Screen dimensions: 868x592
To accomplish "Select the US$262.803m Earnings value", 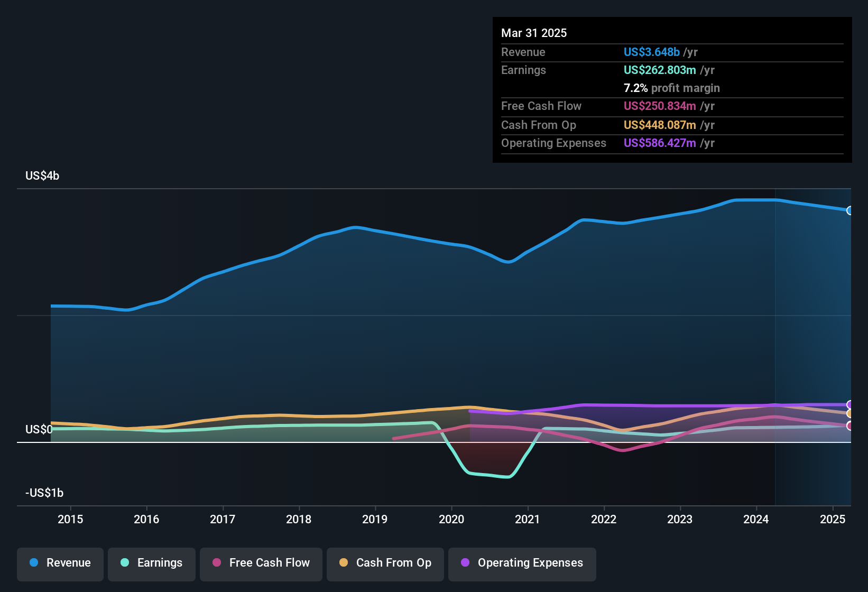I will click(x=660, y=70).
